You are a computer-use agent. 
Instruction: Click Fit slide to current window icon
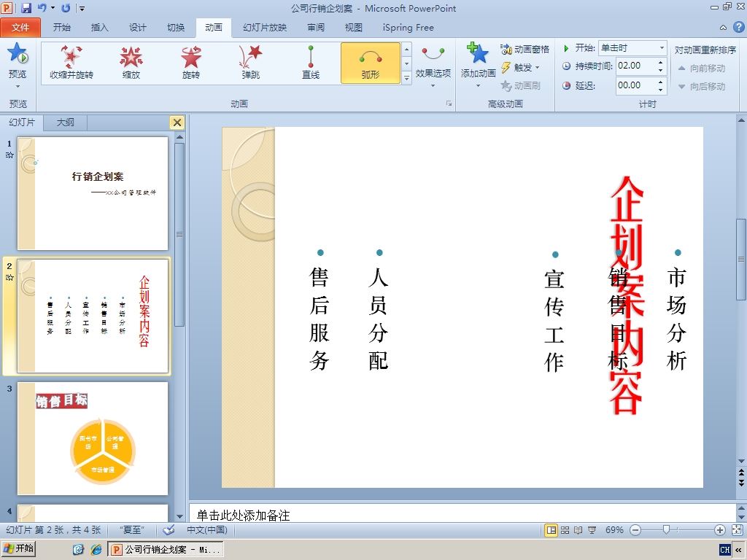pyautogui.click(x=737, y=530)
